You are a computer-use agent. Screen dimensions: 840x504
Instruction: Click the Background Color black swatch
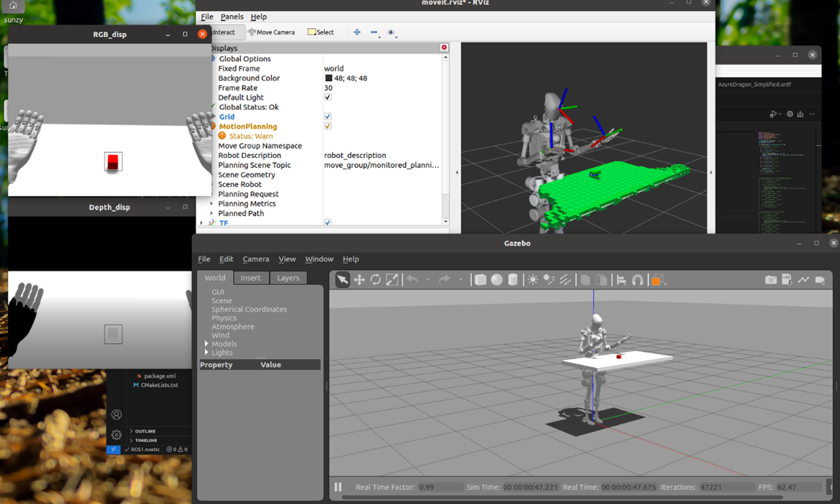[328, 78]
